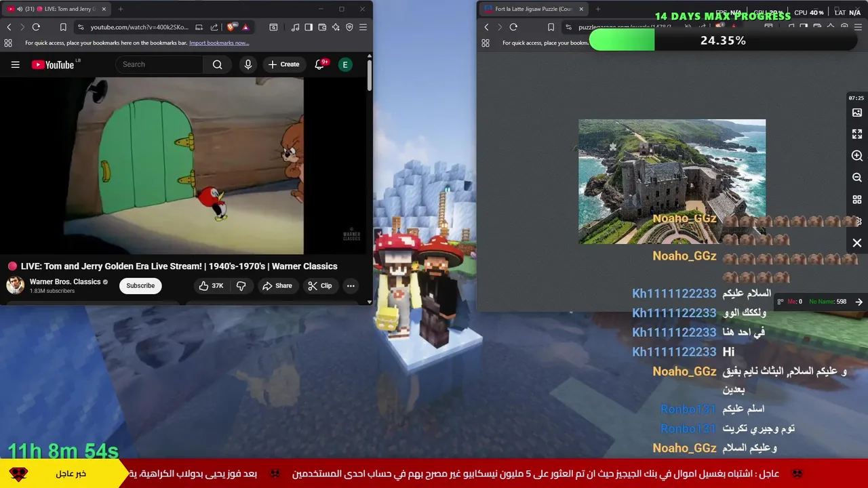Open the share icon in YouTube address bar
The image size is (868, 488).
214,27
